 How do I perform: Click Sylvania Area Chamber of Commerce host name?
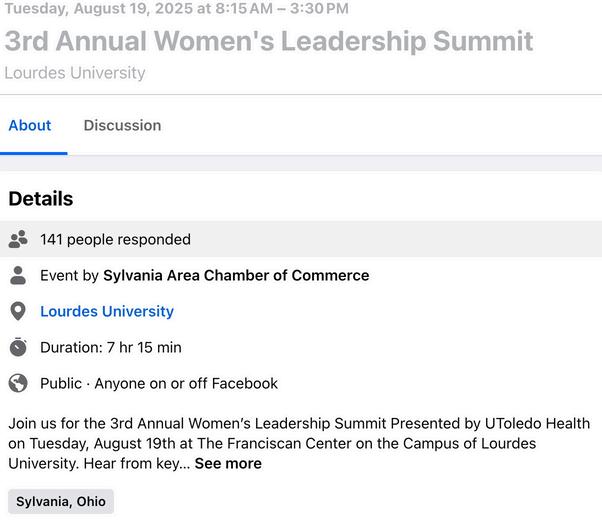[x=236, y=275]
